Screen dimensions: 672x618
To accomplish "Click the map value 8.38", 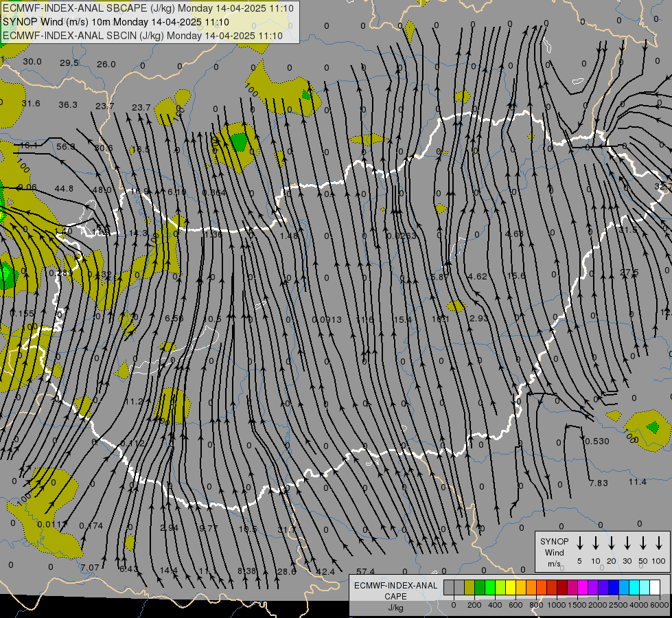I will pos(247,571).
